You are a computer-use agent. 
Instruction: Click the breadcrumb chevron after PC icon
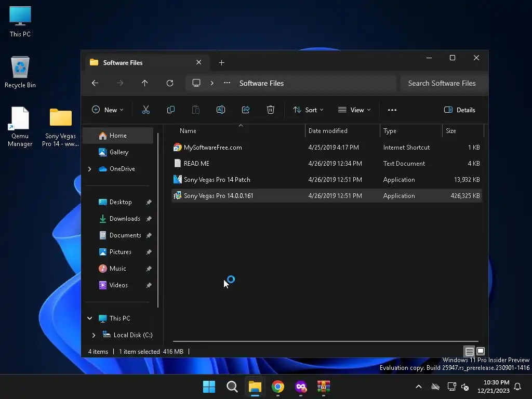pyautogui.click(x=212, y=83)
